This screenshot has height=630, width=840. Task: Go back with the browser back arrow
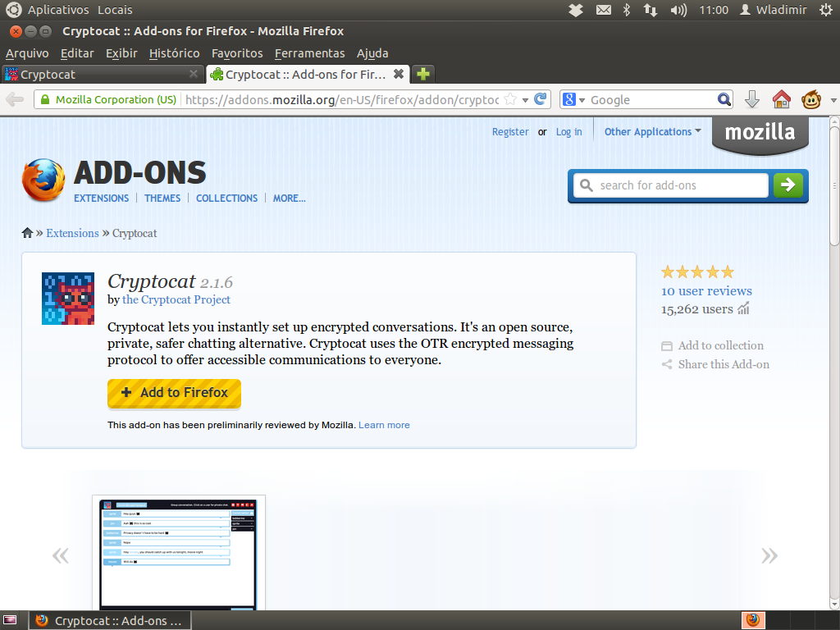[x=15, y=99]
